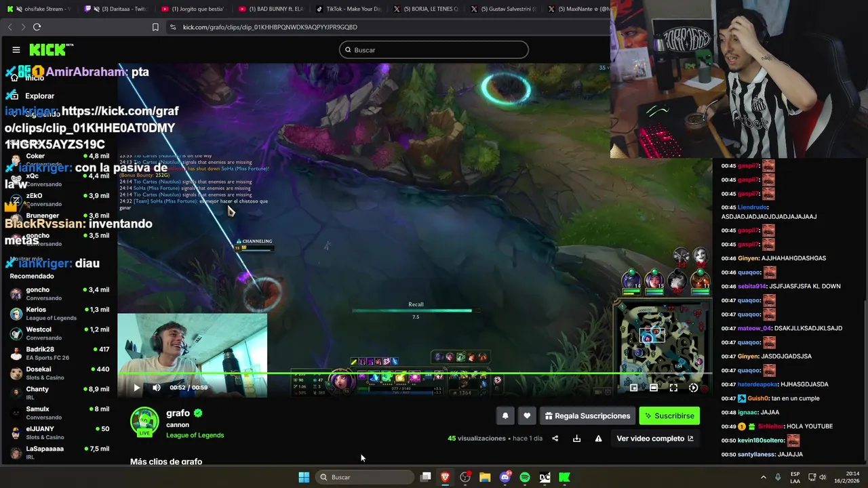The width and height of the screenshot is (868, 488).
Task: Open Spotify from taskbar
Action: [x=525, y=477]
